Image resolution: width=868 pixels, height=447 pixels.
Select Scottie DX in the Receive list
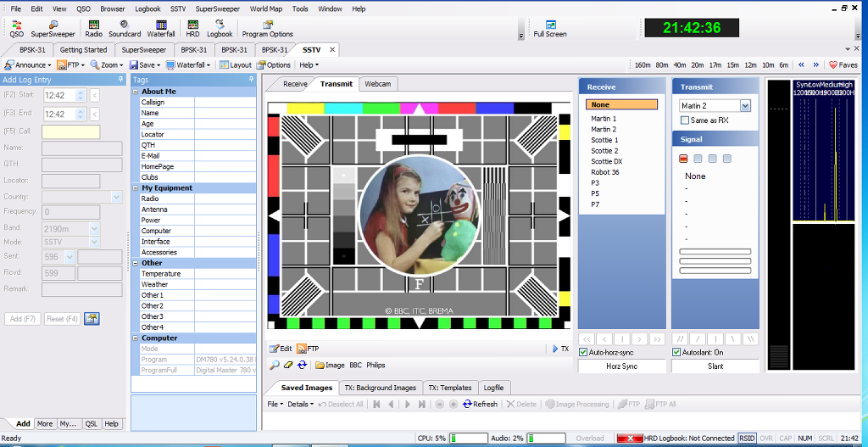(607, 161)
